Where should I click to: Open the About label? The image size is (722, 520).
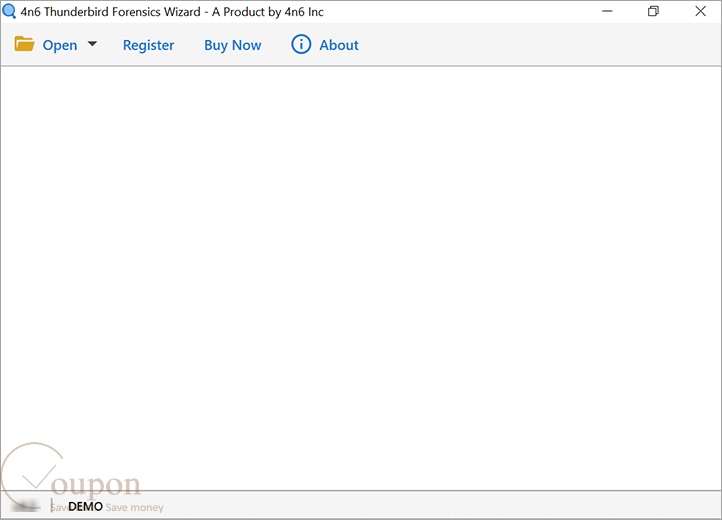[339, 45]
